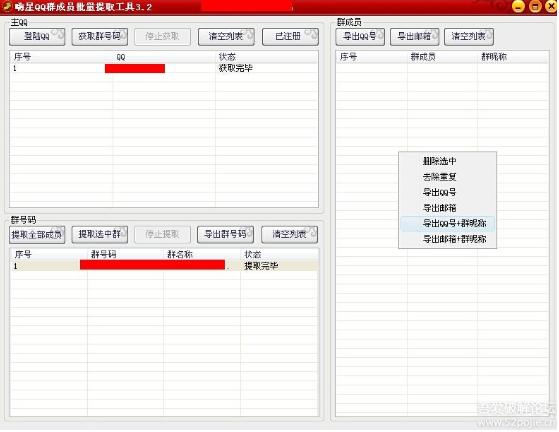Viewport: 559px width, 432px height.
Task: Click the 群名称 column header
Action: click(x=202, y=254)
